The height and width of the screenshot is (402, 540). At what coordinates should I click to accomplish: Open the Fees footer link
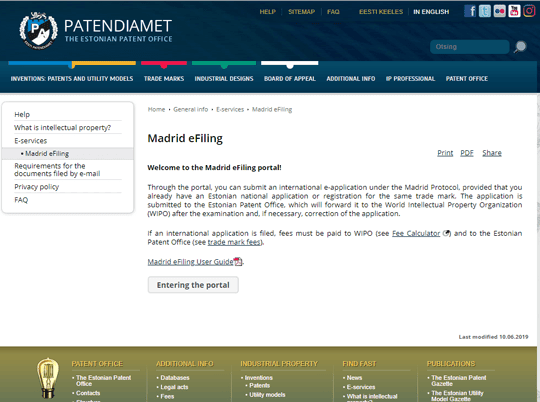click(167, 396)
